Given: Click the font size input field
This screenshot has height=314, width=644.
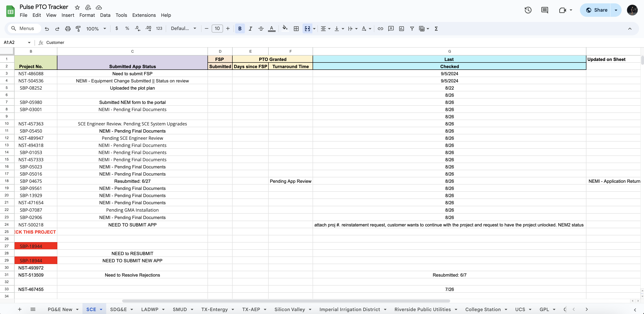Looking at the screenshot, I should (x=217, y=28).
